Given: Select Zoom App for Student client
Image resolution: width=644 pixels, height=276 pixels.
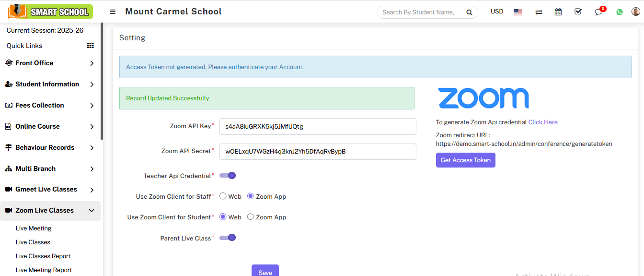Looking at the screenshot, I should pyautogui.click(x=251, y=217).
